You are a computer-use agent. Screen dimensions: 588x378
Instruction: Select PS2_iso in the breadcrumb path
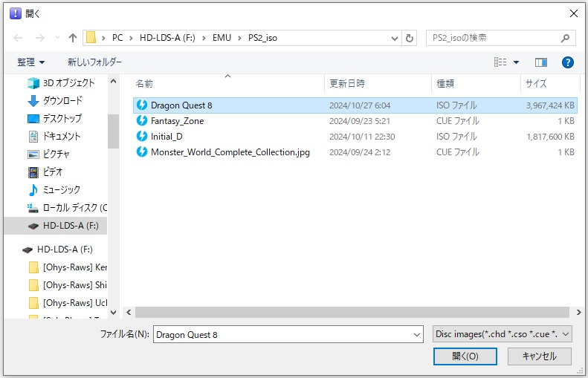coord(262,38)
